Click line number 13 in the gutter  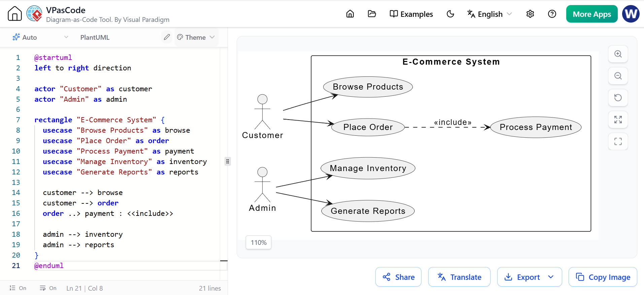[16, 183]
